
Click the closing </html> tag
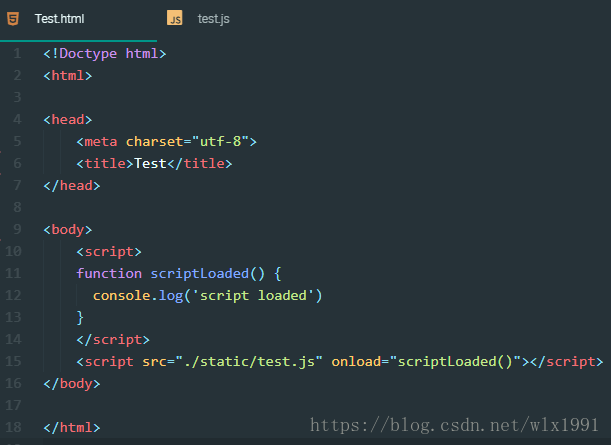[72, 428]
